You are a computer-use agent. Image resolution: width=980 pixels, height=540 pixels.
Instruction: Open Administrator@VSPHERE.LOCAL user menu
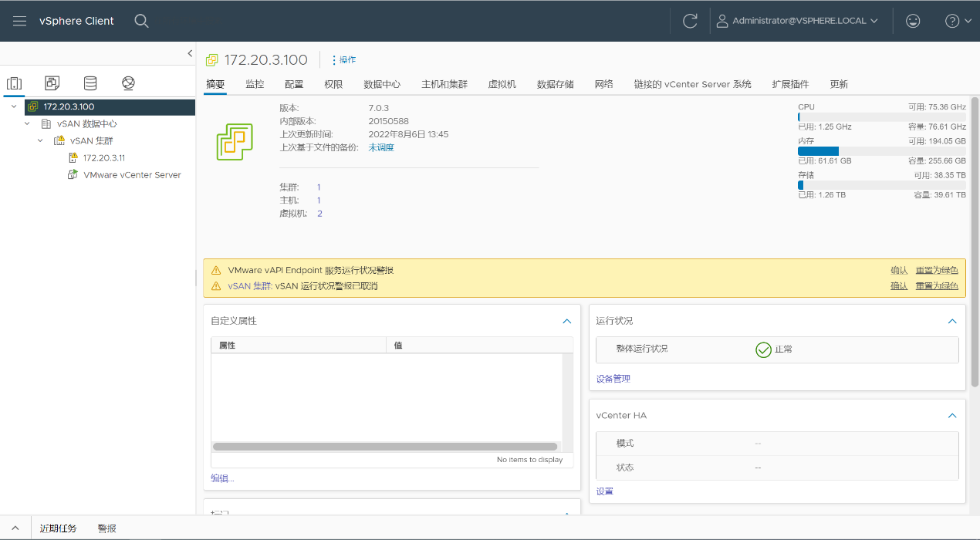point(797,22)
